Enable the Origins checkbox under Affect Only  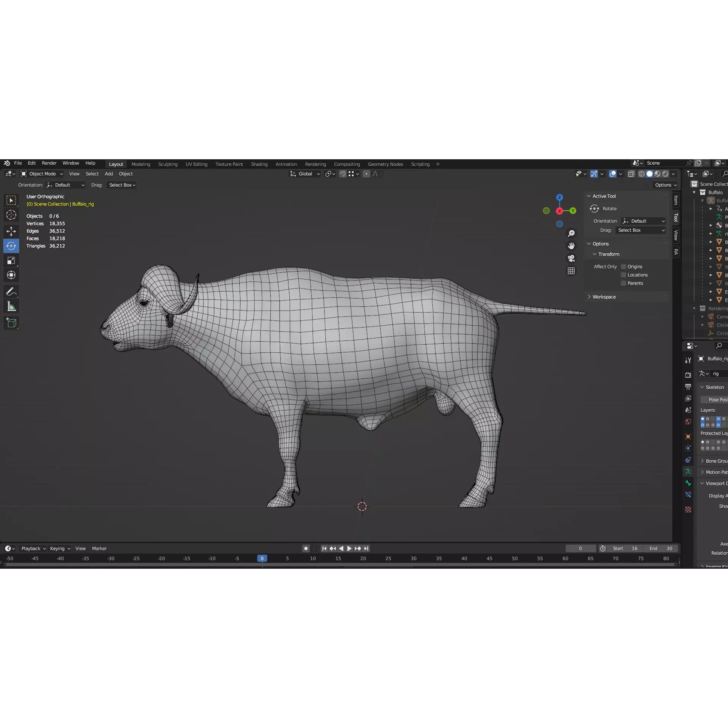[x=623, y=267]
